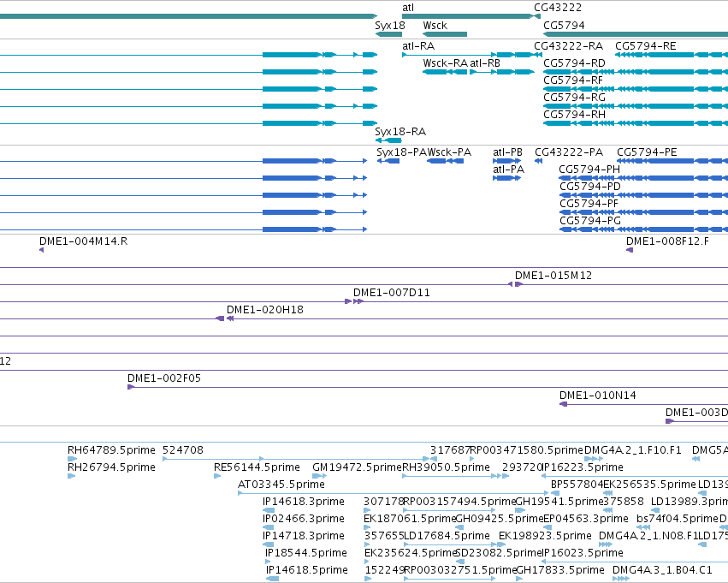Click the RH64789.5prime EST
The width and height of the screenshot is (728, 583).
coord(72,459)
